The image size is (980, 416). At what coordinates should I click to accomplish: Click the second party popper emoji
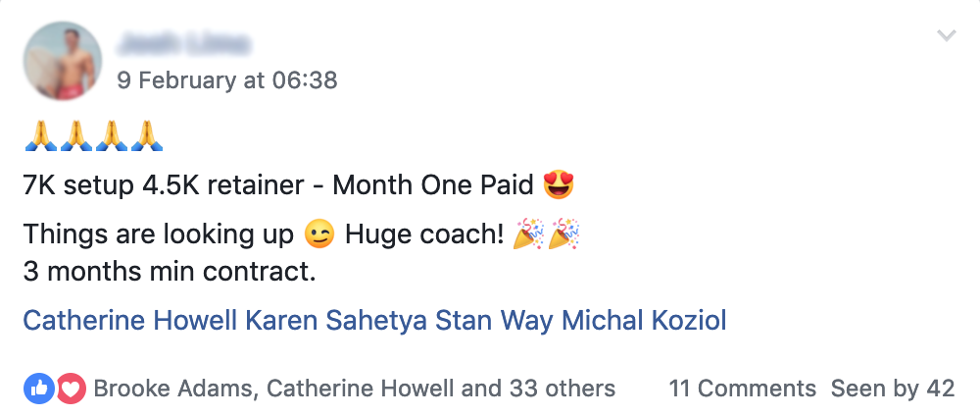click(564, 234)
